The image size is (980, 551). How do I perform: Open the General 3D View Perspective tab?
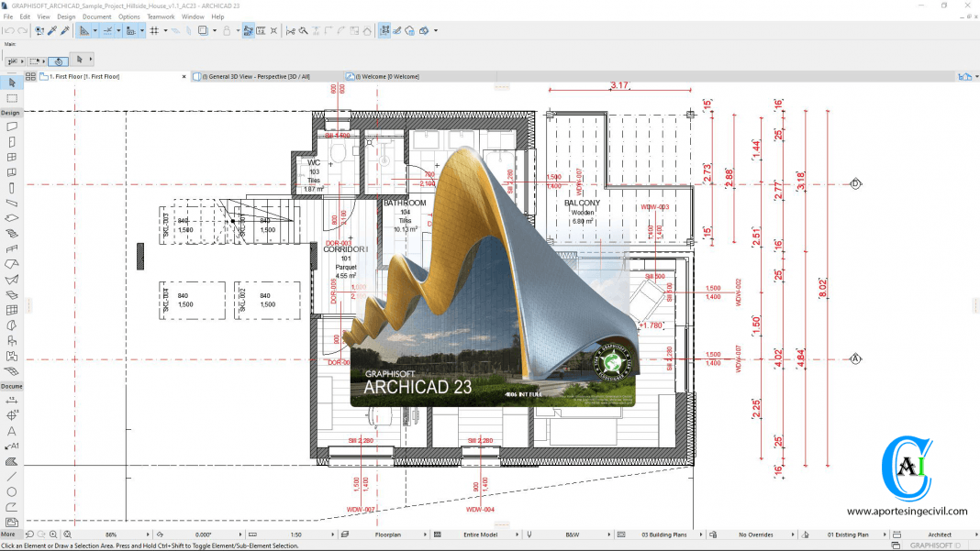click(x=257, y=76)
